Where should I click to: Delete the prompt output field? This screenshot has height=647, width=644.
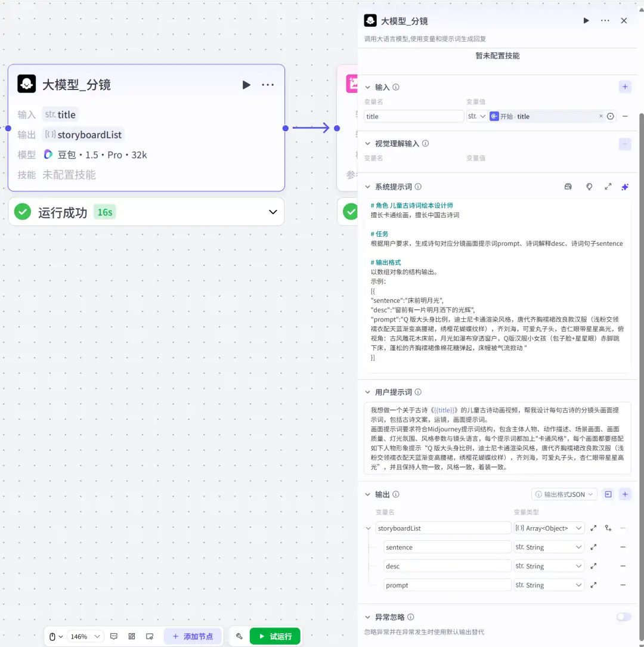point(623,585)
